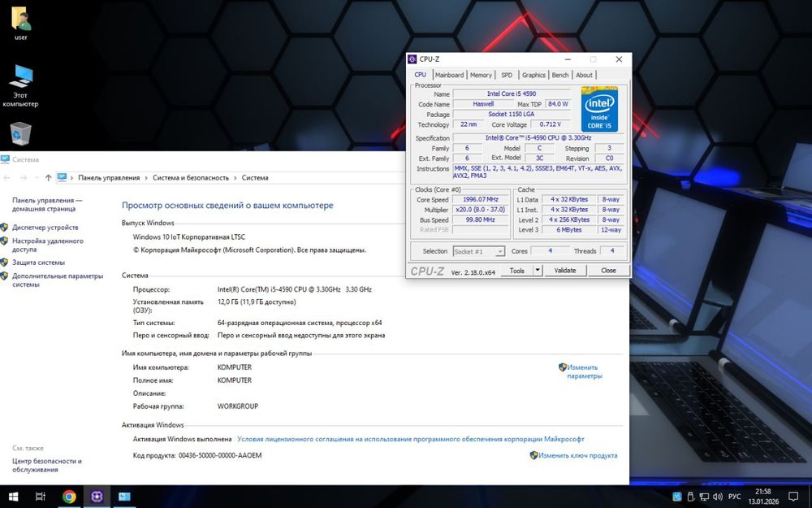The height and width of the screenshot is (508, 812).
Task: Open the notification center icon
Action: 793,497
